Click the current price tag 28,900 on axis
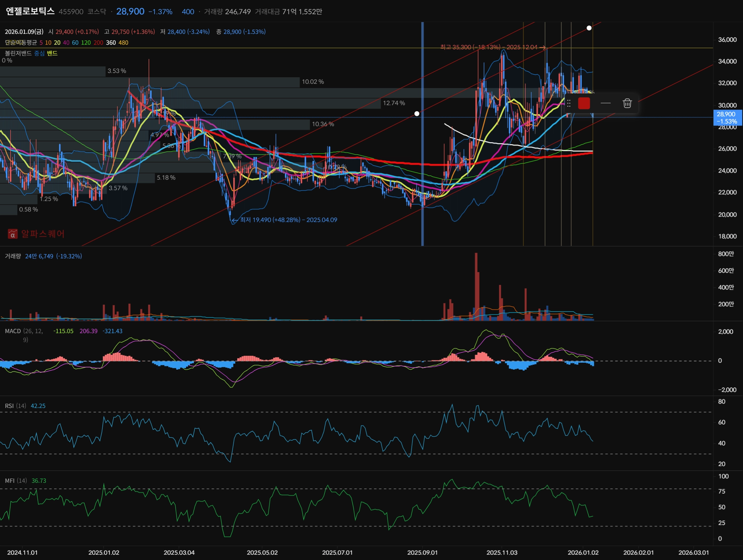 point(727,118)
